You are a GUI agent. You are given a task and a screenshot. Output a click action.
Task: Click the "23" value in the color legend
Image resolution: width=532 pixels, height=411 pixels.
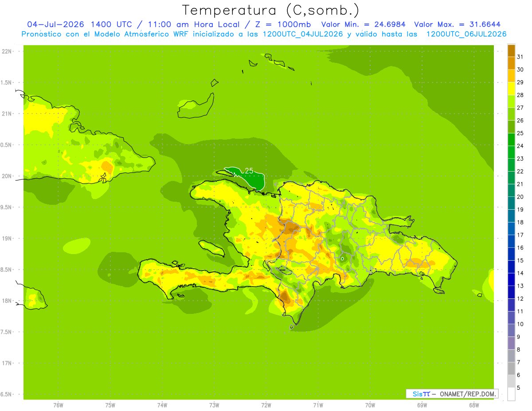pyautogui.click(x=520, y=159)
